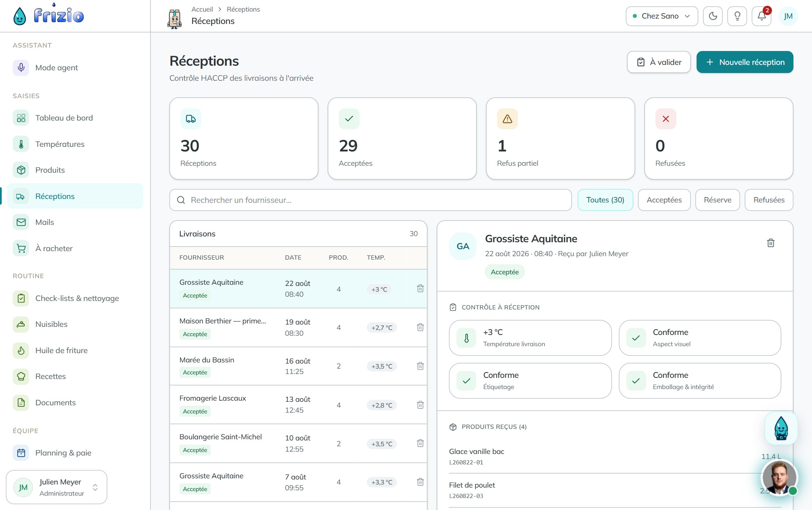Click the À valider button
Viewport: 812px width, 510px height.
658,62
